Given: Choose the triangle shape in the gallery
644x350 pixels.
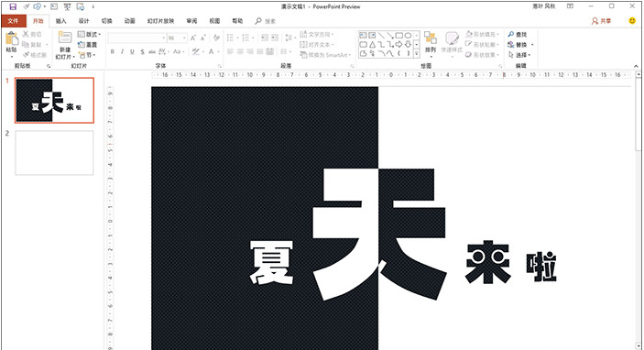Looking at the screenshot, I should (372, 44).
